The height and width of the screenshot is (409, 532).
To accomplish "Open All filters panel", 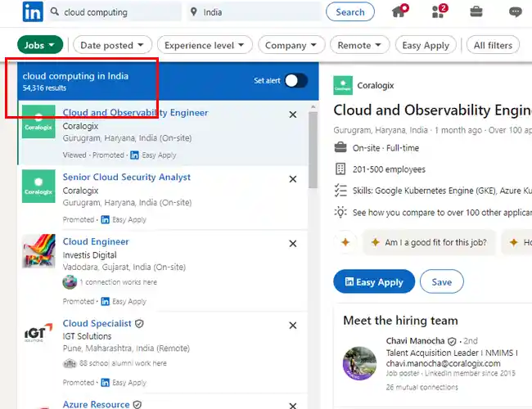I will pos(493,45).
